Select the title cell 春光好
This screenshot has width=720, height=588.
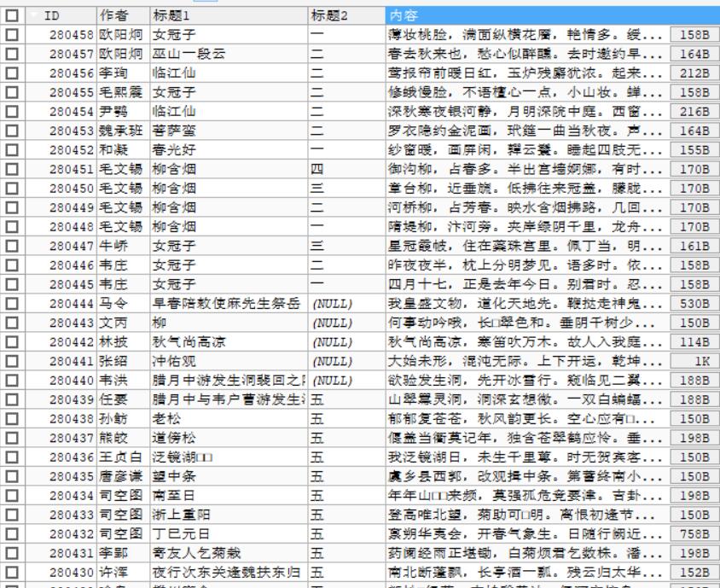[x=229, y=150]
